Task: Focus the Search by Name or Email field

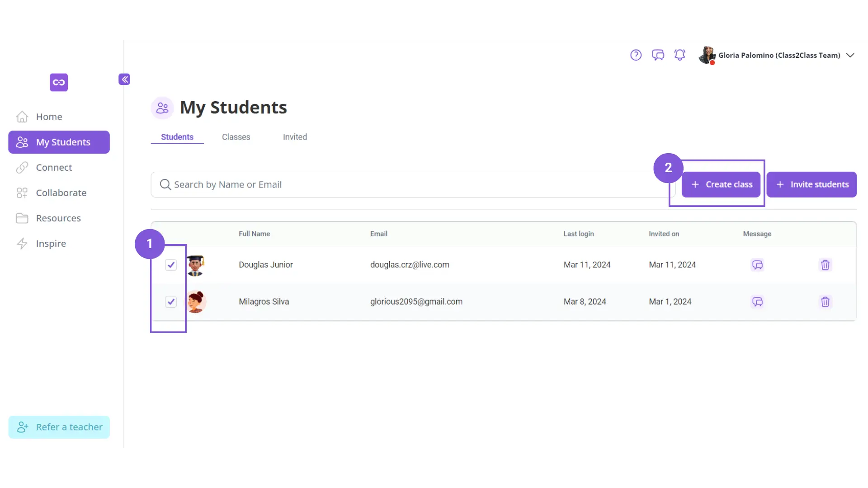Action: 413,184
